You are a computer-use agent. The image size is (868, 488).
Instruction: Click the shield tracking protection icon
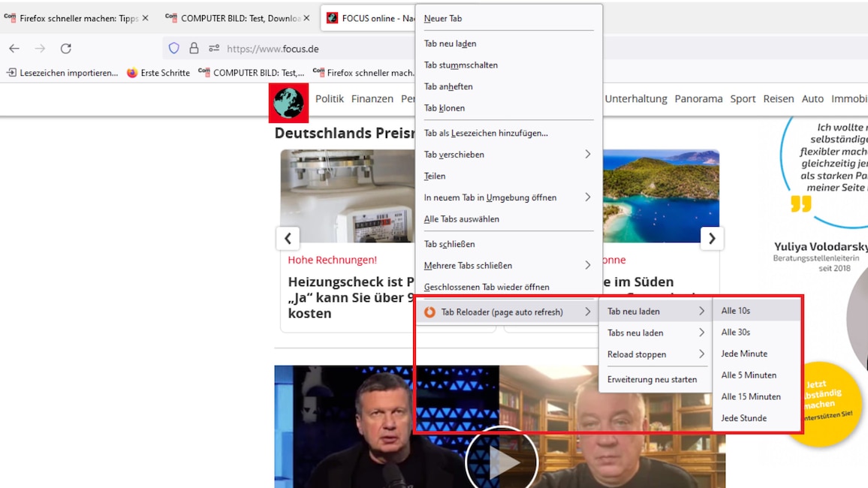click(x=174, y=48)
